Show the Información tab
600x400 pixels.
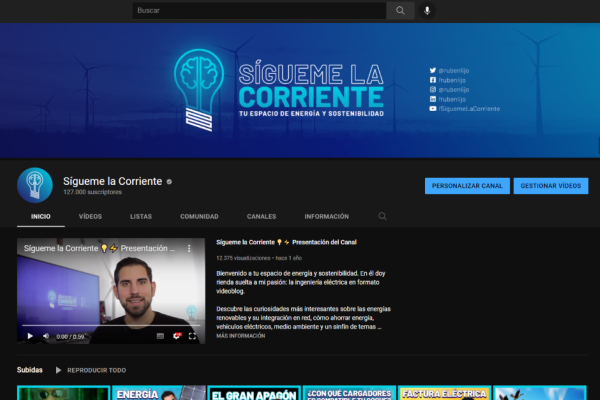tap(327, 217)
